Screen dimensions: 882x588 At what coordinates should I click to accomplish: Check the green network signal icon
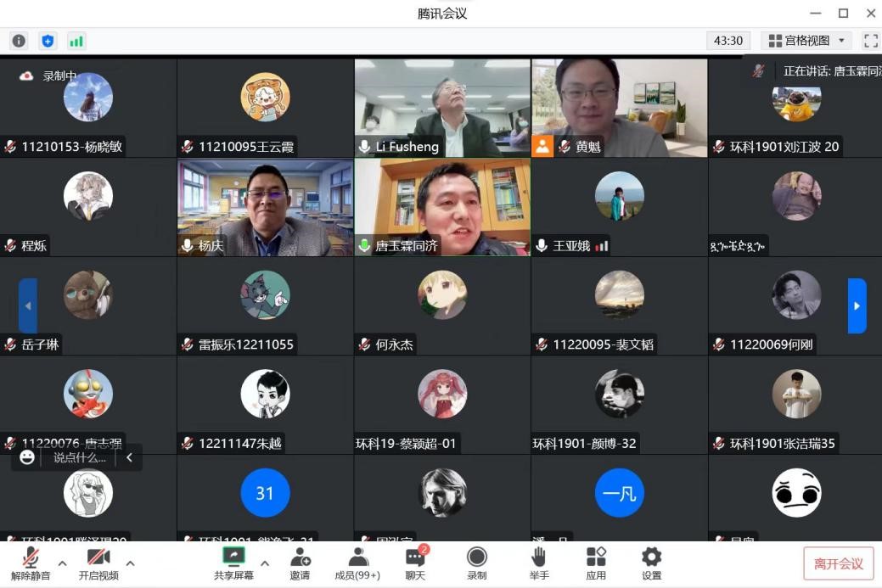(x=76, y=41)
